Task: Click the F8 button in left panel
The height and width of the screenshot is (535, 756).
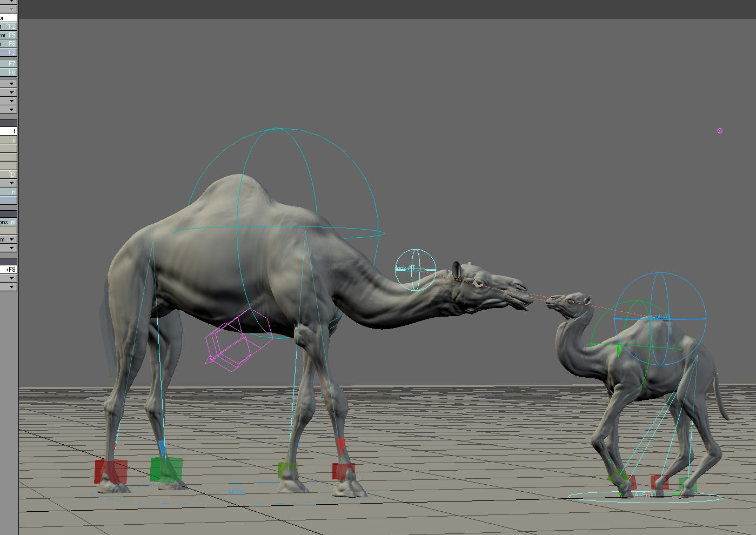Action: click(8, 72)
